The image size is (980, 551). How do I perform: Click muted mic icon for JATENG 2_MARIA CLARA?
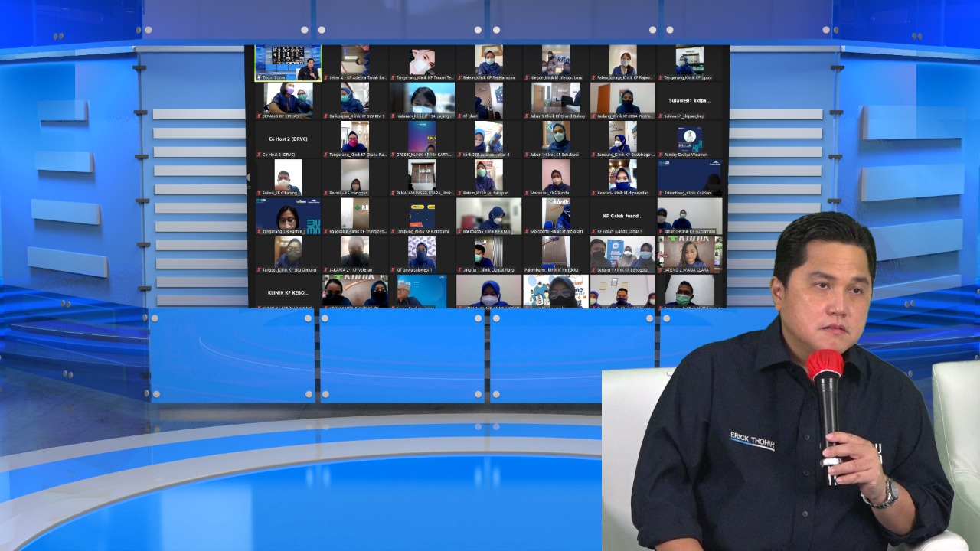coord(660,269)
